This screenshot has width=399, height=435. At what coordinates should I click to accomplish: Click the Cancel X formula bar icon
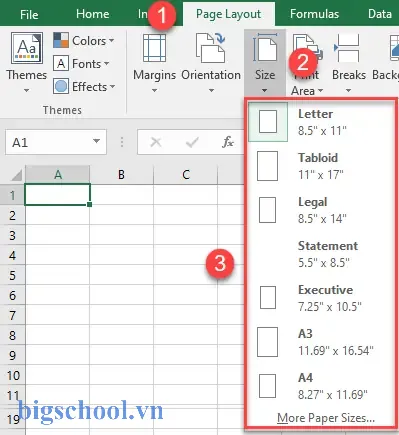click(x=156, y=142)
